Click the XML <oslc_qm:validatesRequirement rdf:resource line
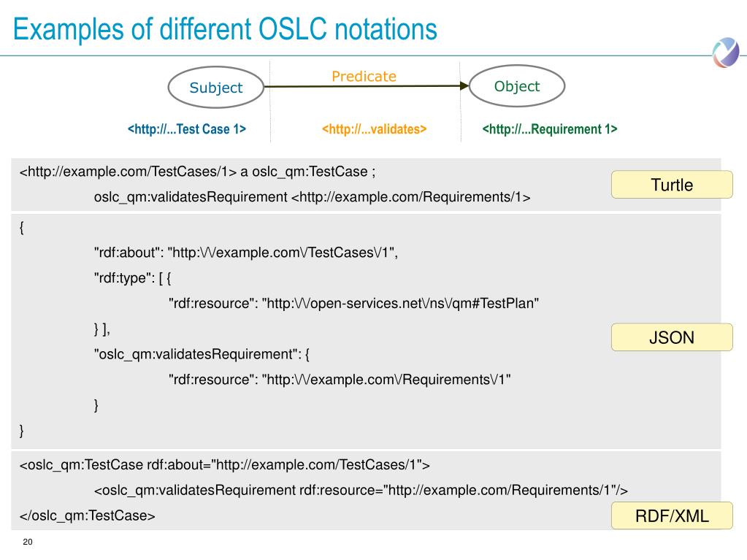The height and width of the screenshot is (560, 747). [x=361, y=490]
